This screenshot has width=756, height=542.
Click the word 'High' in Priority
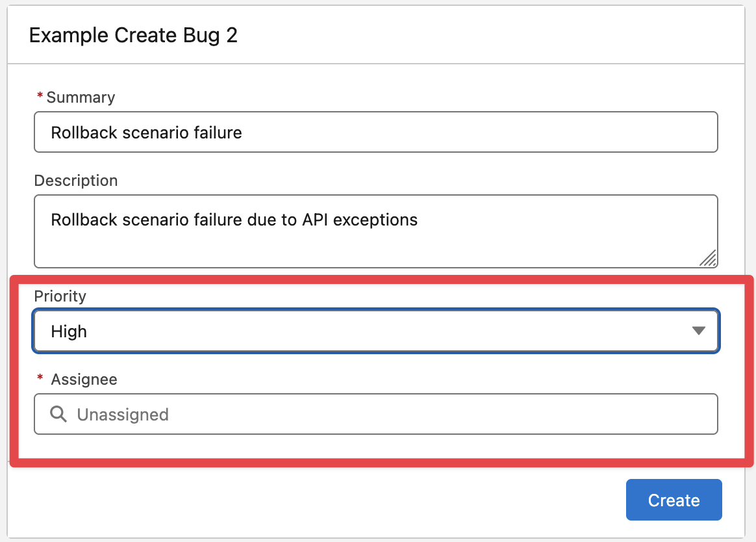(69, 331)
